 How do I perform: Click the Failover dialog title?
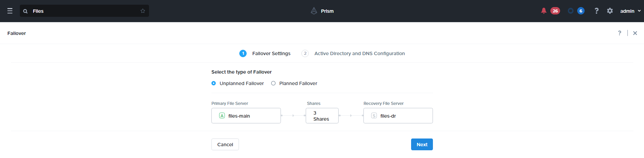click(17, 33)
